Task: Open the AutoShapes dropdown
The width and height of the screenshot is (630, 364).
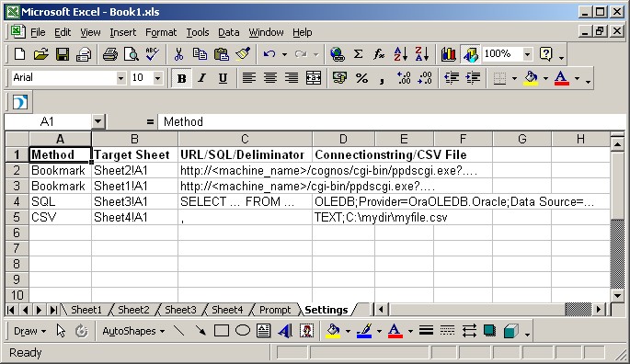Action: point(133,331)
